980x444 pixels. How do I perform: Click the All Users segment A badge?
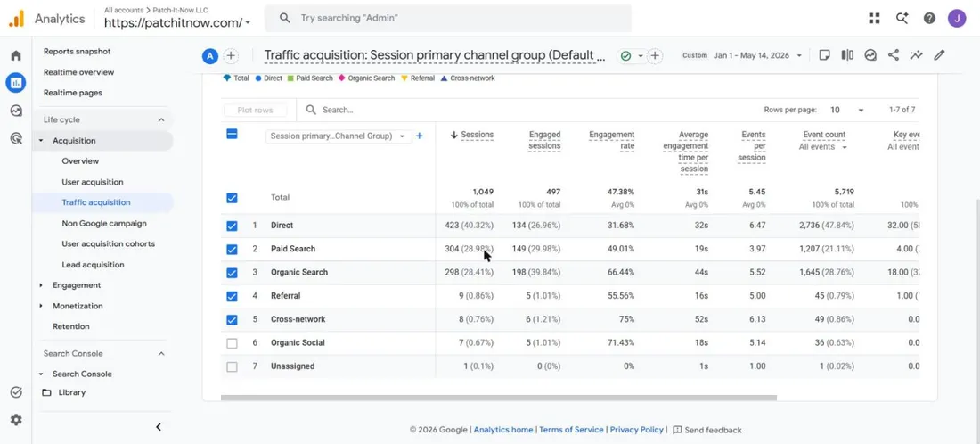pyautogui.click(x=210, y=55)
